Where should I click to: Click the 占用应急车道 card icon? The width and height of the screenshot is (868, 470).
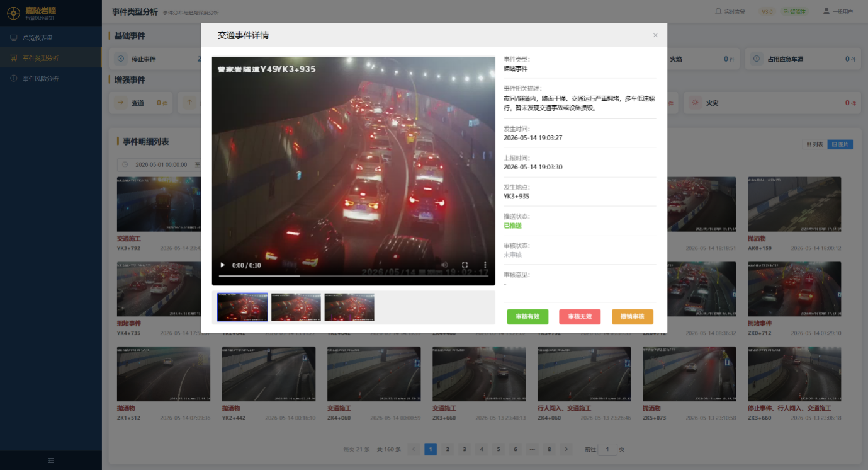pyautogui.click(x=758, y=59)
